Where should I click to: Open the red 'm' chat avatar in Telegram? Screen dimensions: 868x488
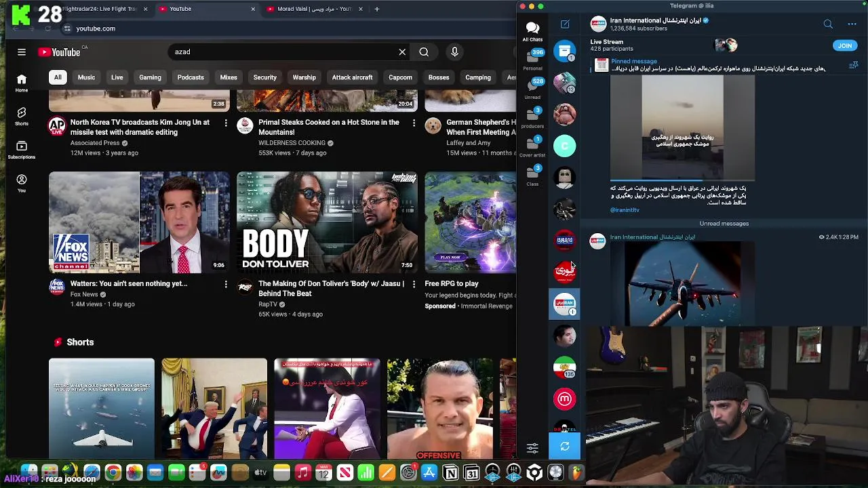point(564,399)
